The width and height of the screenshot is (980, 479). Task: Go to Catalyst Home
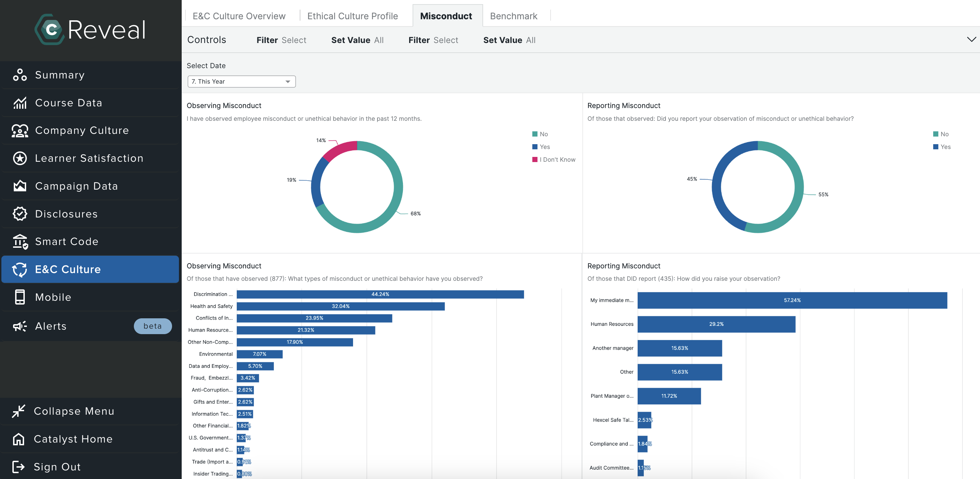73,439
